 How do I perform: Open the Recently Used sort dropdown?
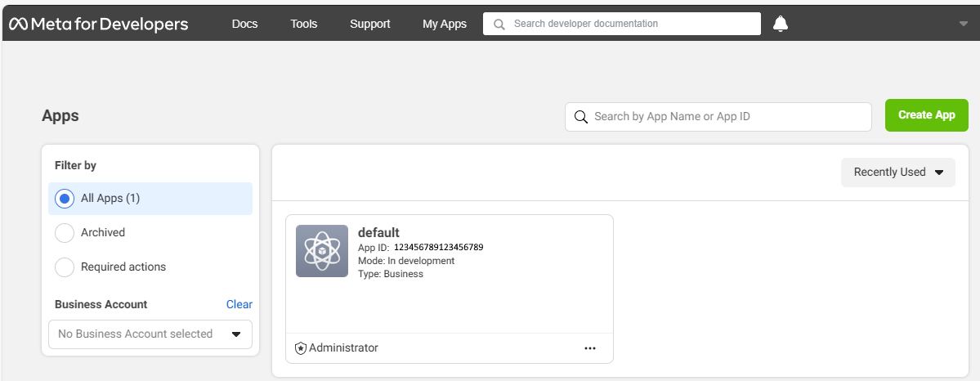tap(898, 172)
